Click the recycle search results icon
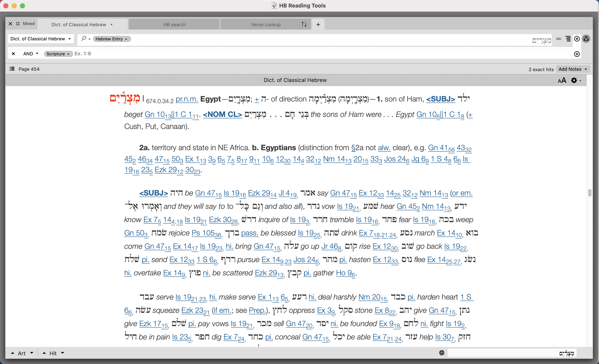This screenshot has width=599, height=364. coord(586,39)
